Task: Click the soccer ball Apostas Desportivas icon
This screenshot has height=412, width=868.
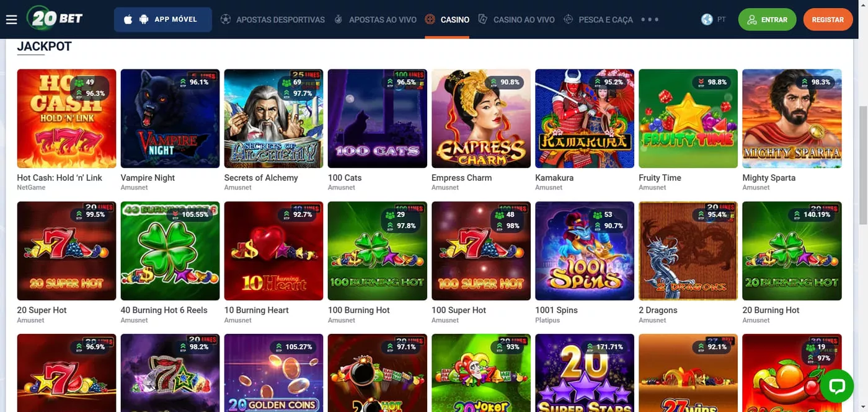Action: pyautogui.click(x=225, y=20)
